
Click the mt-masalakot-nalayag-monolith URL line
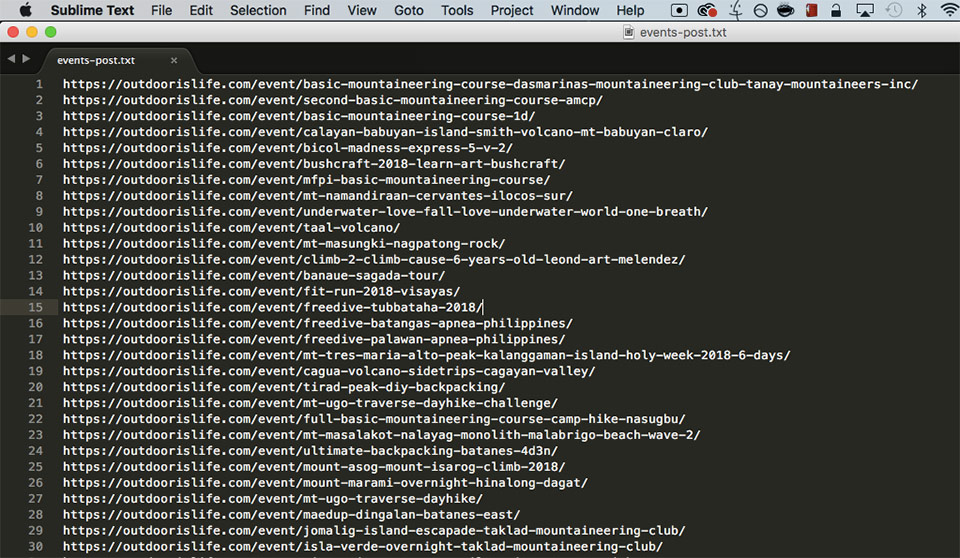[381, 434]
